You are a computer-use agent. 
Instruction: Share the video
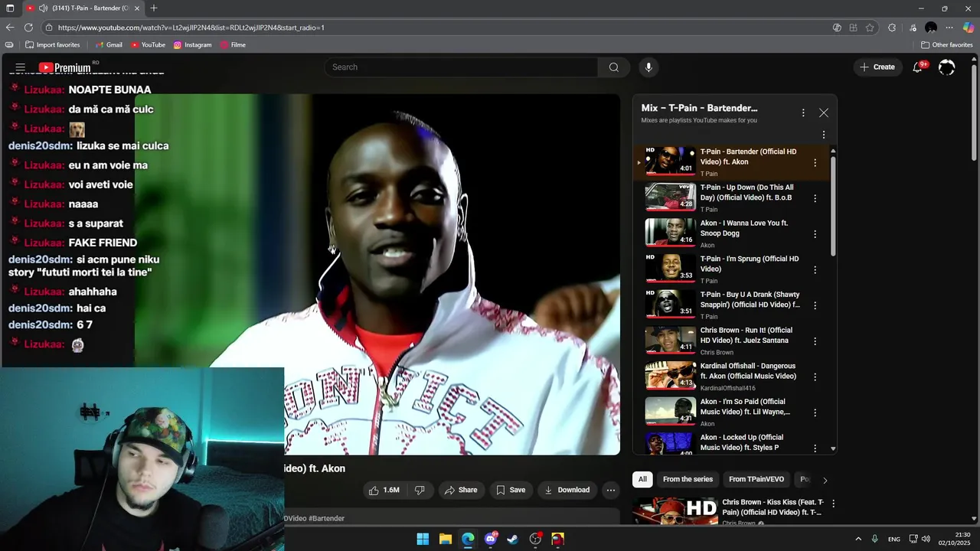460,490
